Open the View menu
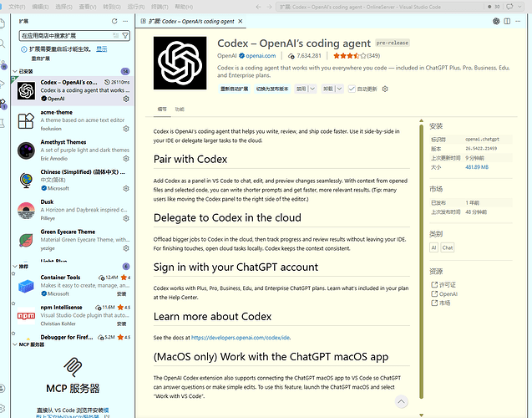532x418 pixels. tap(88, 7)
